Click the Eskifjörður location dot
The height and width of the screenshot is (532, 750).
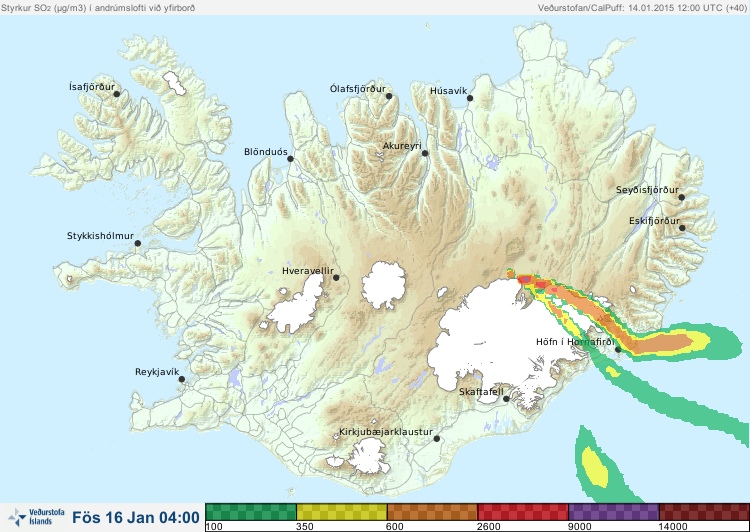682,228
